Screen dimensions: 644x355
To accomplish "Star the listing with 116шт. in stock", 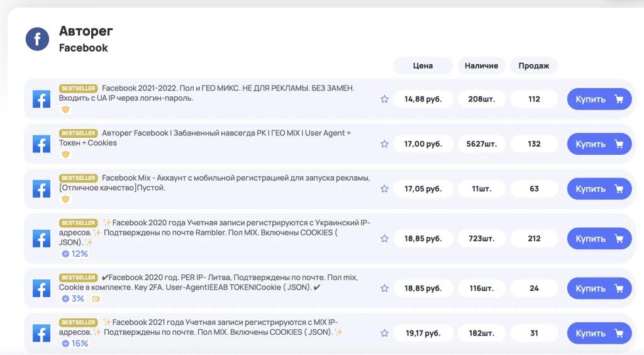I will coord(384,288).
